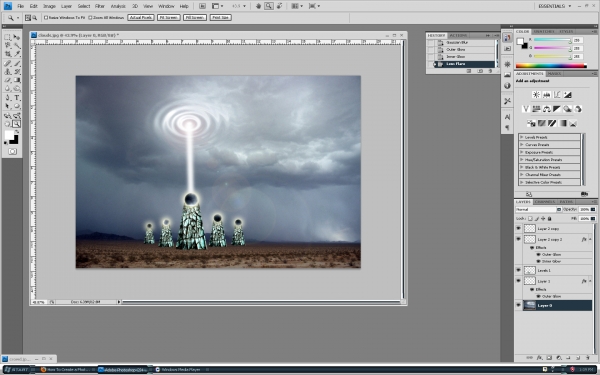Click the Fit Screen button
The height and width of the screenshot is (375, 600).
point(169,18)
